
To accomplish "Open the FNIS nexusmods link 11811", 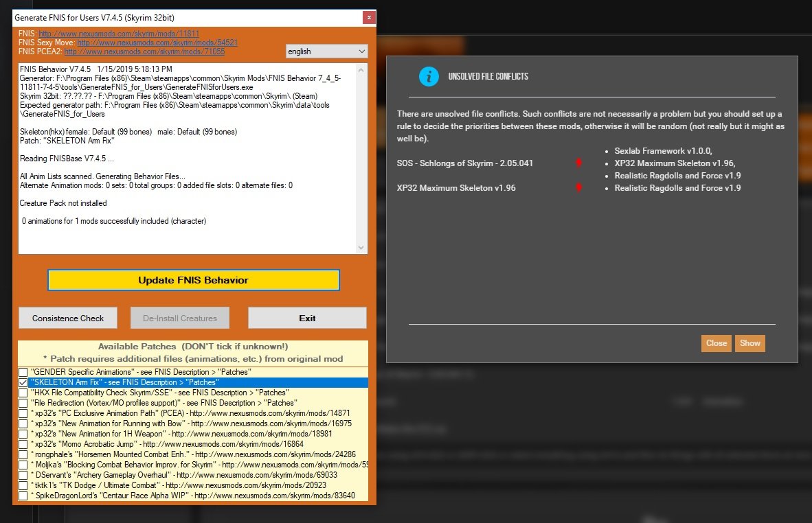I will click(119, 34).
